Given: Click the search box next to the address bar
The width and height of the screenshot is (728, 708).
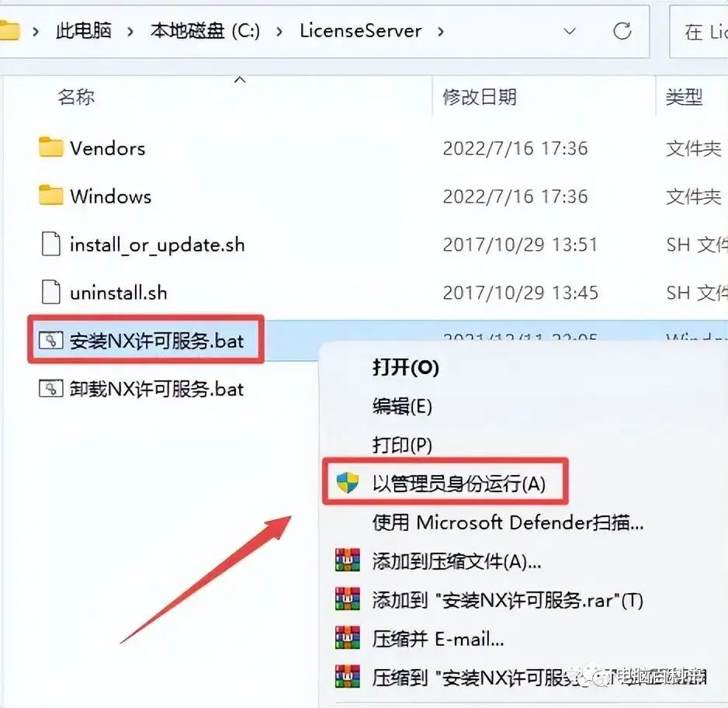Looking at the screenshot, I should coord(699,32).
